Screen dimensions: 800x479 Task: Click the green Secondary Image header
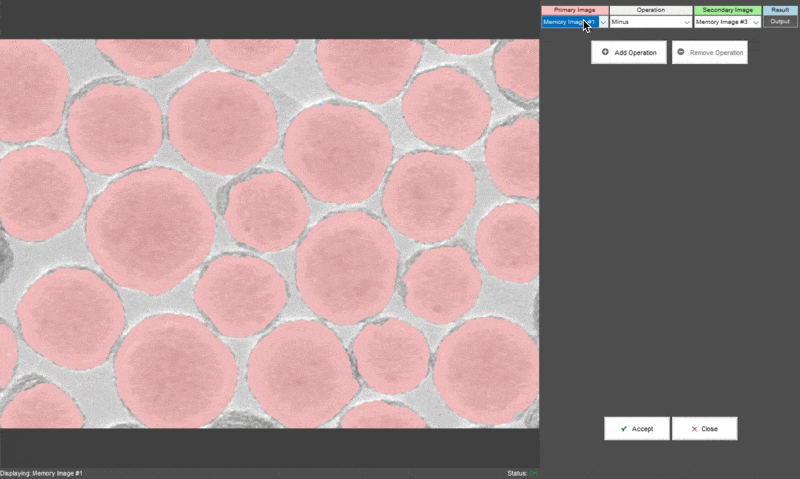coord(727,10)
